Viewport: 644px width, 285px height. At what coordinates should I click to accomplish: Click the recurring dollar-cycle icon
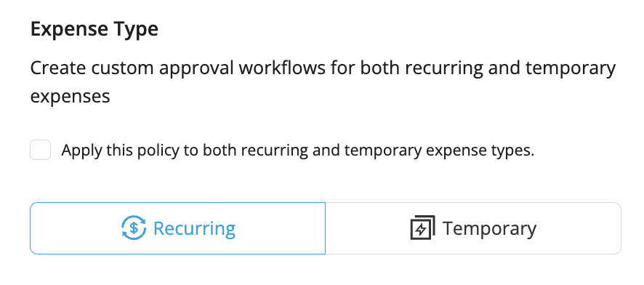[134, 228]
